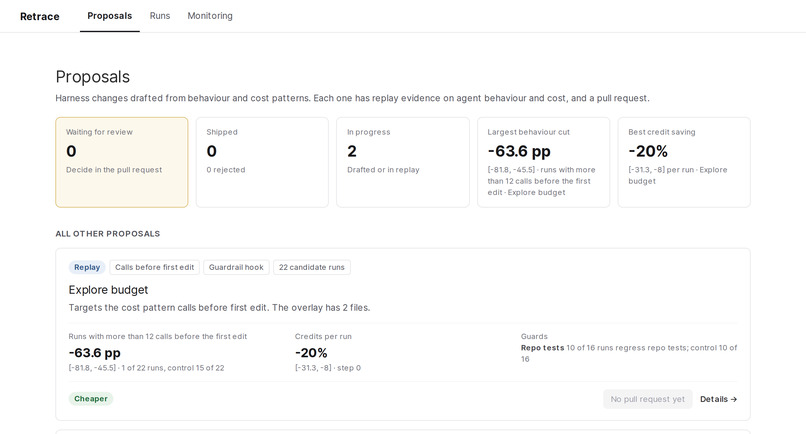Click "1 of 22 runs, control 15 of 22"
Screen dimensions: 806x434
tap(173, 368)
